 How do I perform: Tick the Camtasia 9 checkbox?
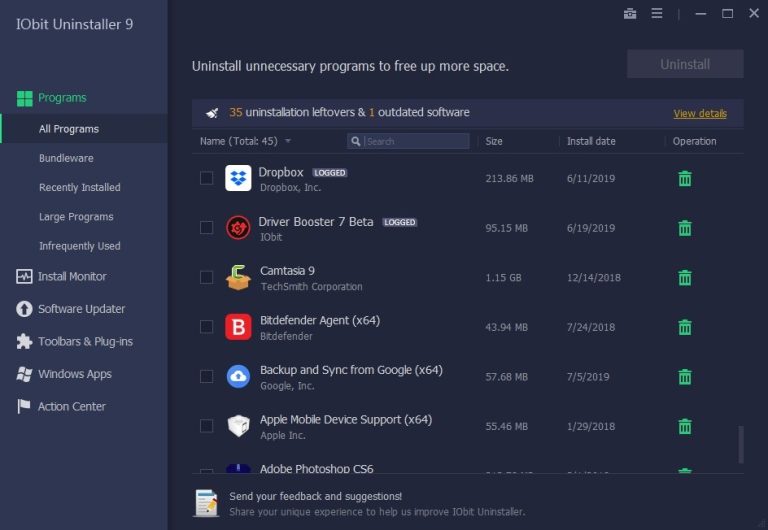click(x=206, y=277)
